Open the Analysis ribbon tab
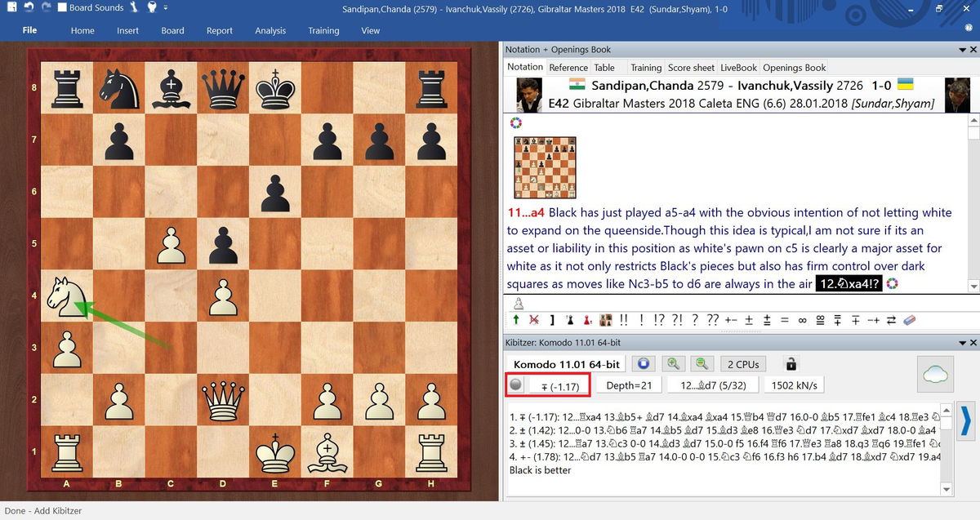980x520 pixels. click(270, 30)
